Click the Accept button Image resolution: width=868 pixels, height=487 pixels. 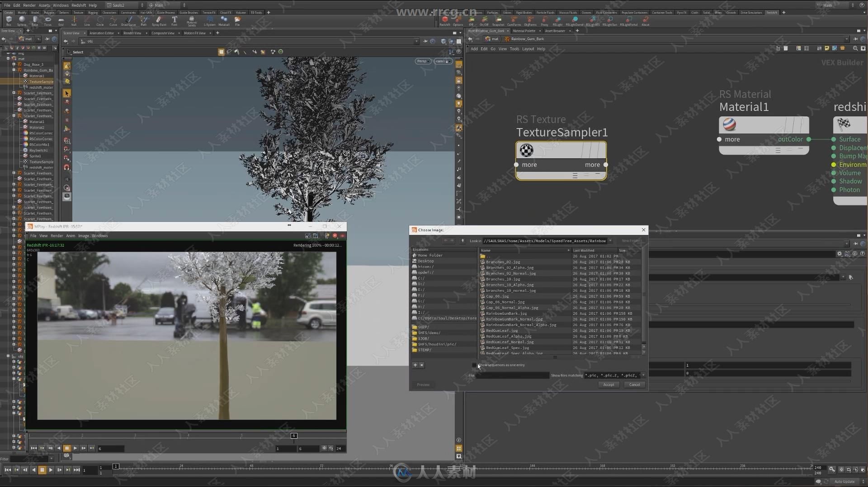pos(609,385)
